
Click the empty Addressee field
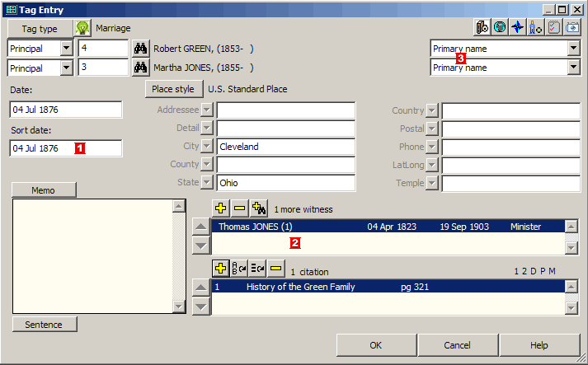pyautogui.click(x=286, y=110)
